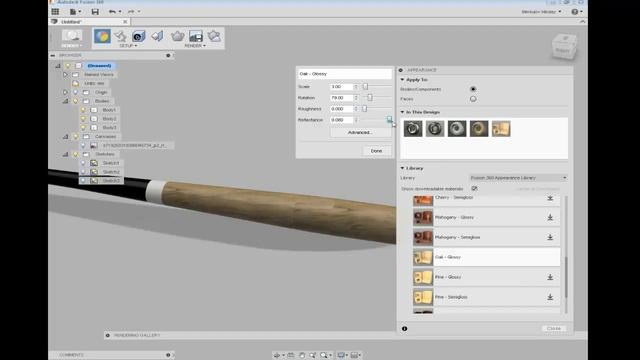Open the SETUP dropdown menu
This screenshot has width=640, height=360.
pyautogui.click(x=128, y=46)
